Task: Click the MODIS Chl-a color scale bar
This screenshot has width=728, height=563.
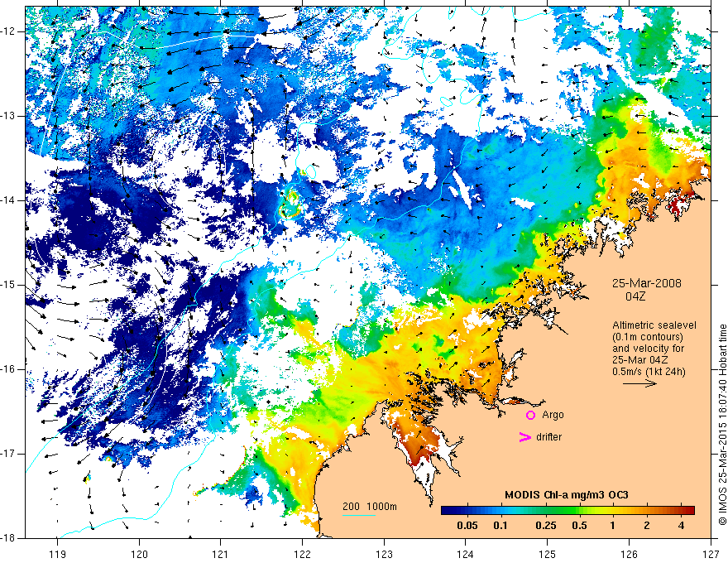Action: pyautogui.click(x=568, y=511)
